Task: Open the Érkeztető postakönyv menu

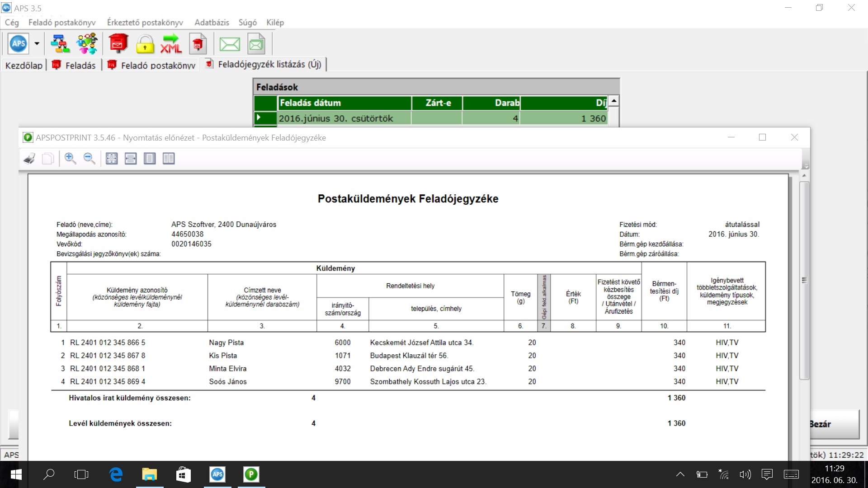Action: point(145,23)
